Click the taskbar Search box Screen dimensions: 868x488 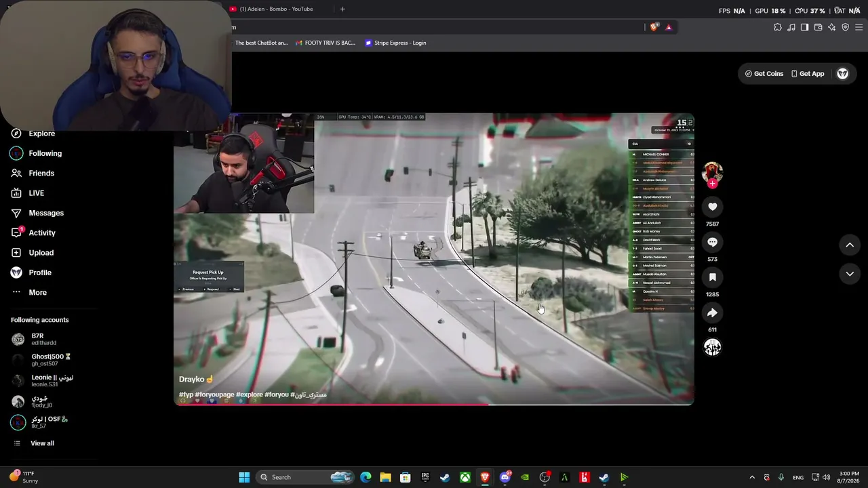click(305, 477)
